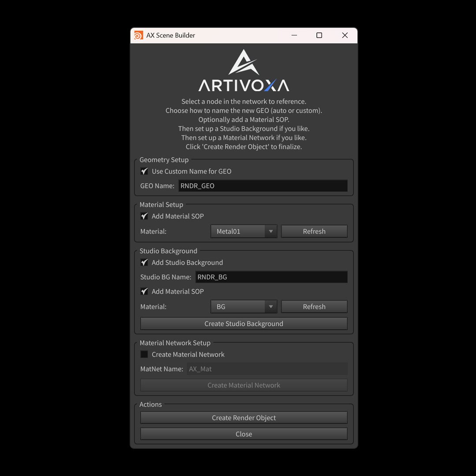Click the 'AX Scene Builder' window title
This screenshot has height=476, width=476.
point(171,35)
